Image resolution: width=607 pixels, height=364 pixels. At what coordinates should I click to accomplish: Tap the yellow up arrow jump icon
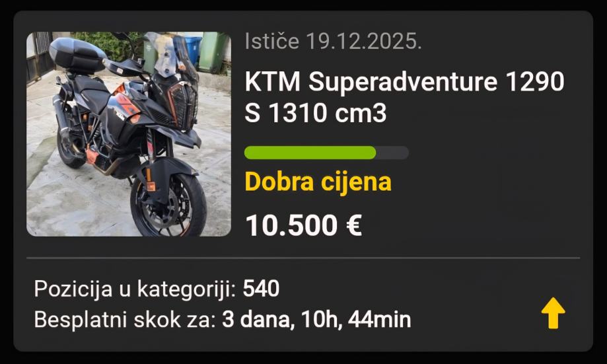tap(553, 313)
